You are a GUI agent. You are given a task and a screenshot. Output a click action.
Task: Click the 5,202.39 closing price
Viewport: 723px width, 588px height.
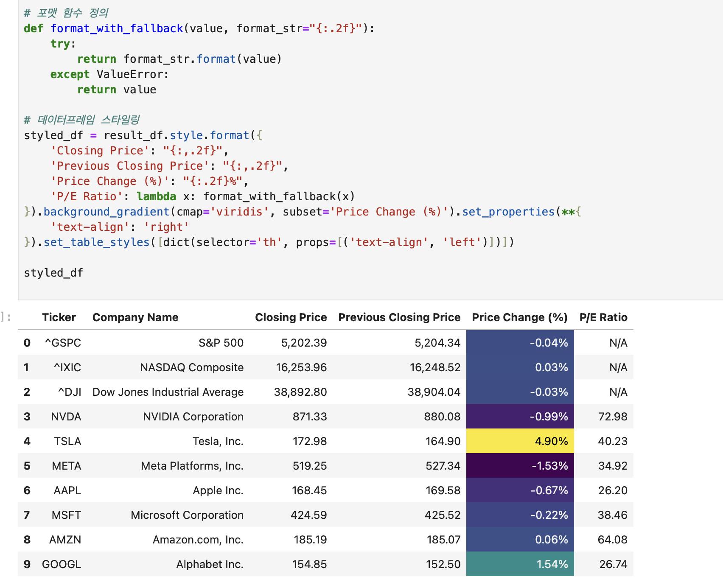pyautogui.click(x=304, y=343)
